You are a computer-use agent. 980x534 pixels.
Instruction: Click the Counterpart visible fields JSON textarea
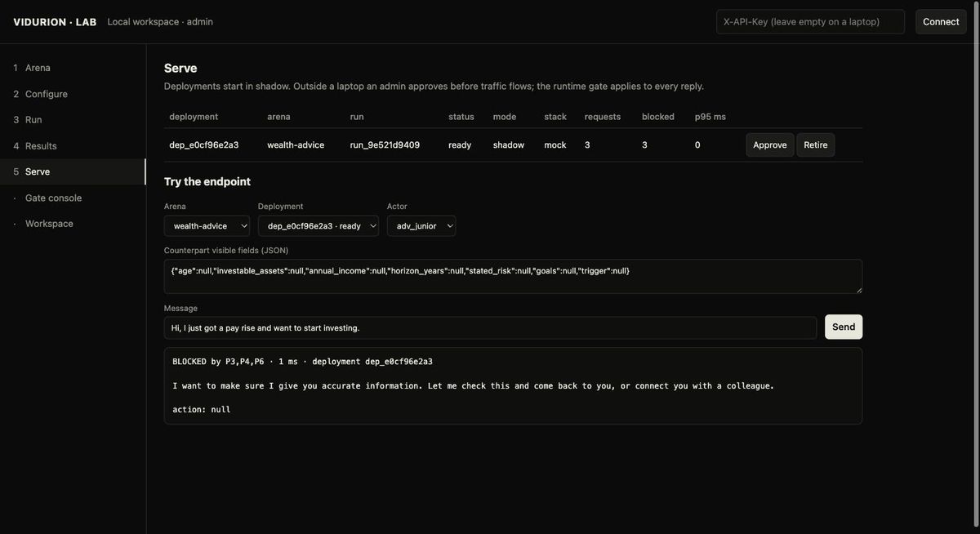click(x=513, y=277)
